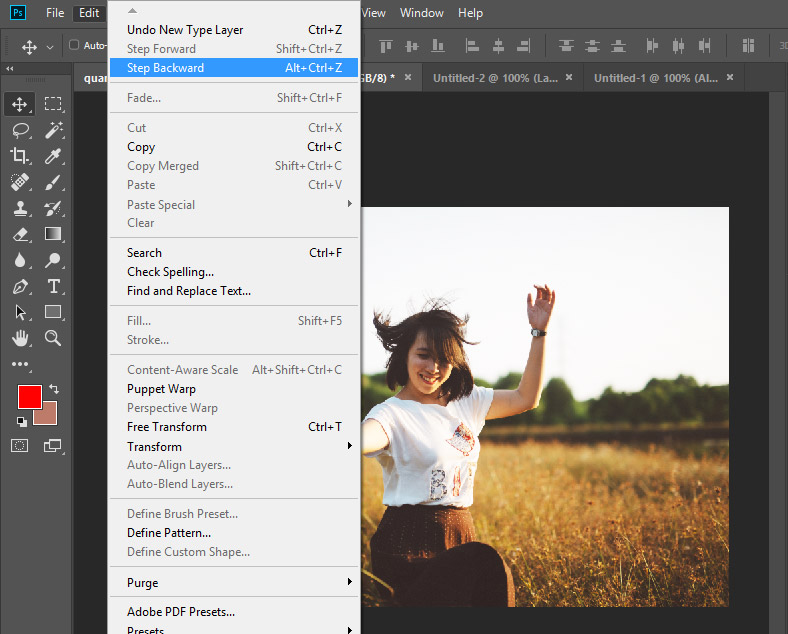Enable the Auto-Select checkbox
The image size is (788, 634).
tap(74, 45)
